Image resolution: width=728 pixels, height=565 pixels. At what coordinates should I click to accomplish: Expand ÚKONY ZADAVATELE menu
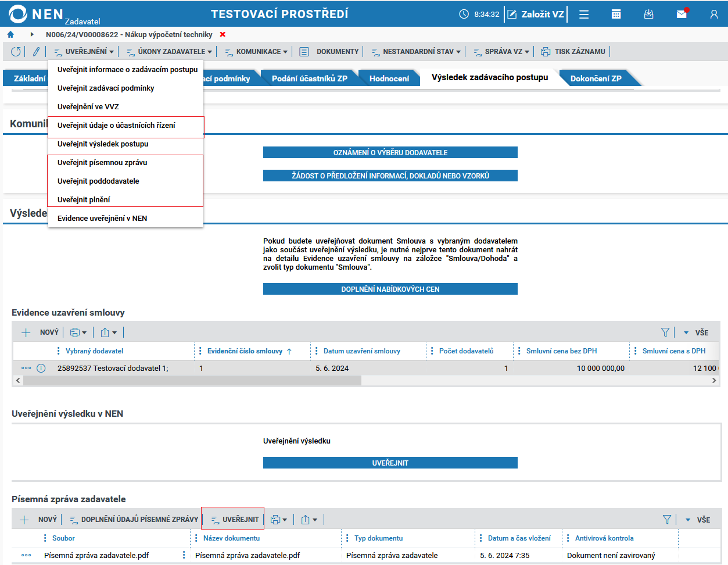[169, 52]
